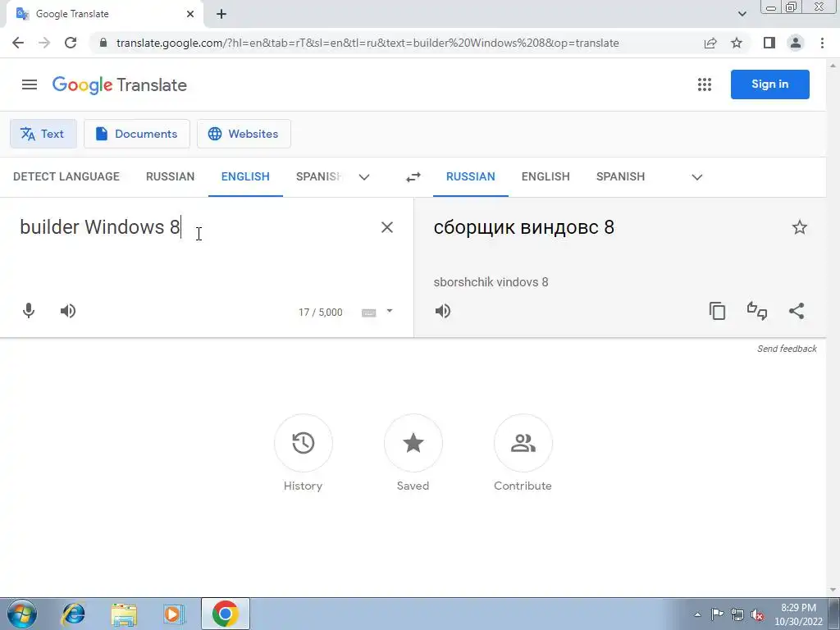The width and height of the screenshot is (840, 630).
Task: Go back in browser
Action: [x=18, y=43]
